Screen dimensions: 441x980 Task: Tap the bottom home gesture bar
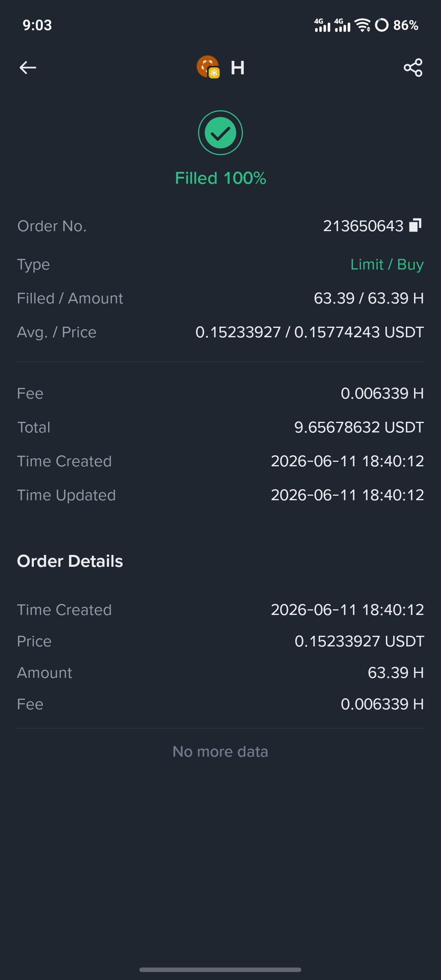(220, 969)
